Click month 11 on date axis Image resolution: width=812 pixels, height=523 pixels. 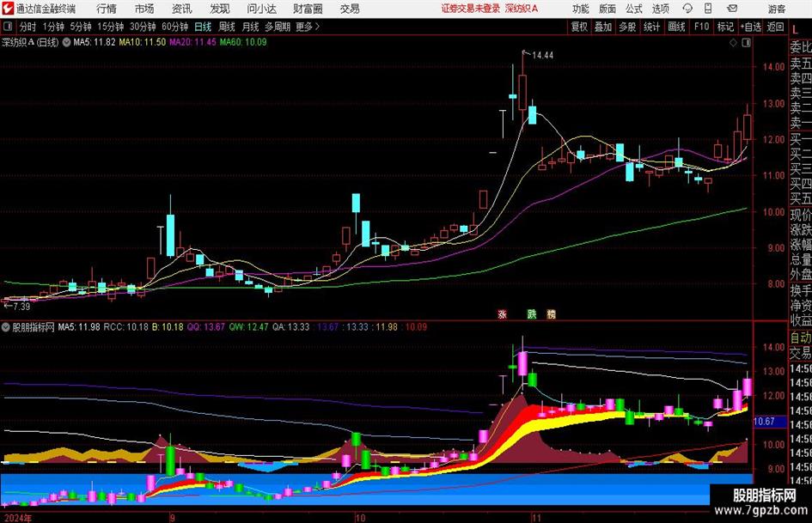pyautogui.click(x=536, y=517)
